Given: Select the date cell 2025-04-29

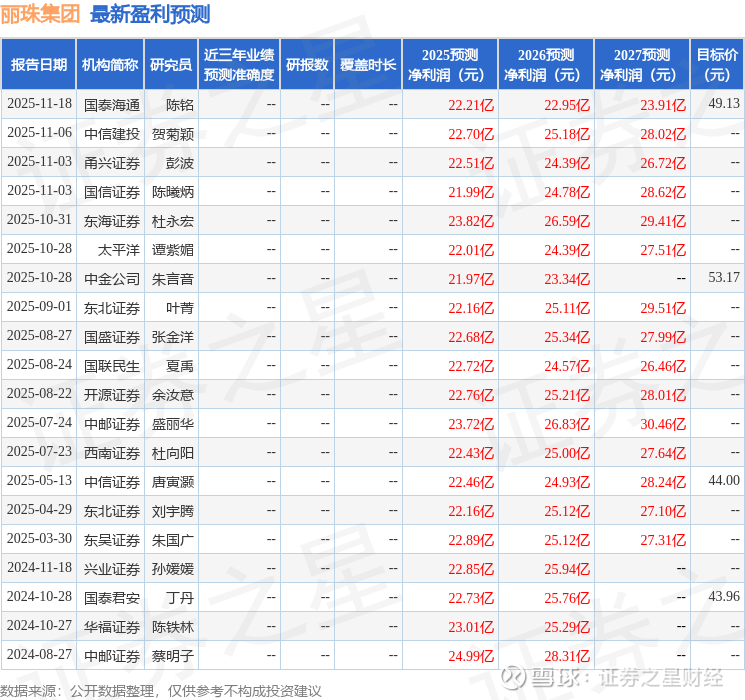Looking at the screenshot, I should coord(39,509).
